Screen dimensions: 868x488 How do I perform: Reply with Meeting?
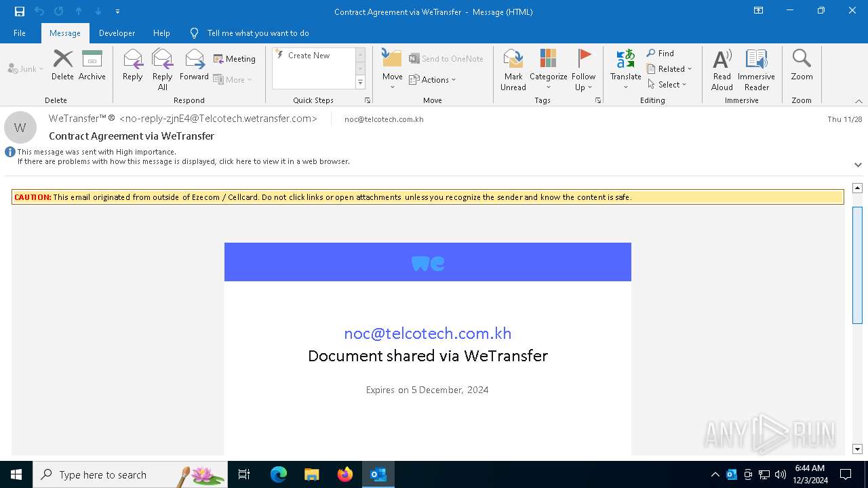[x=235, y=59]
